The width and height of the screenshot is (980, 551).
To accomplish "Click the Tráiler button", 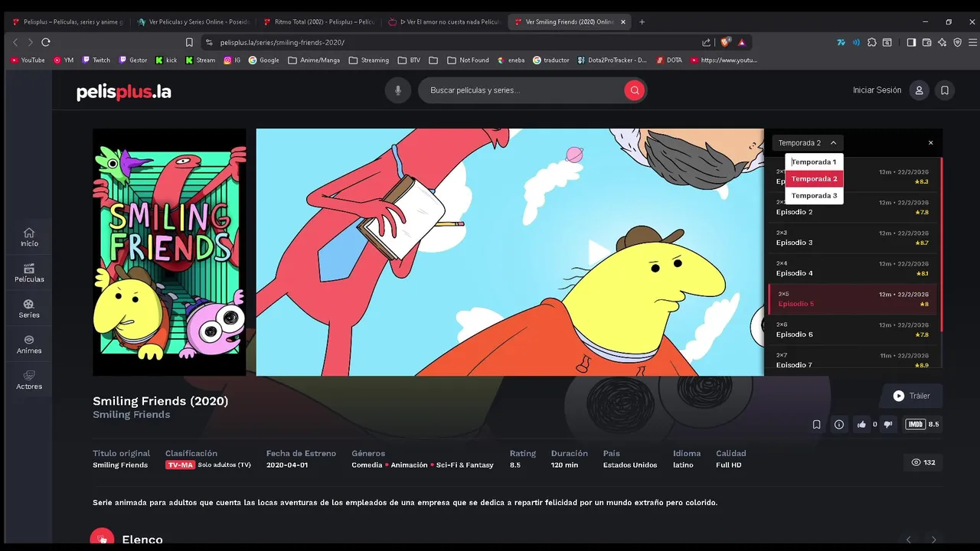I will 911,396.
